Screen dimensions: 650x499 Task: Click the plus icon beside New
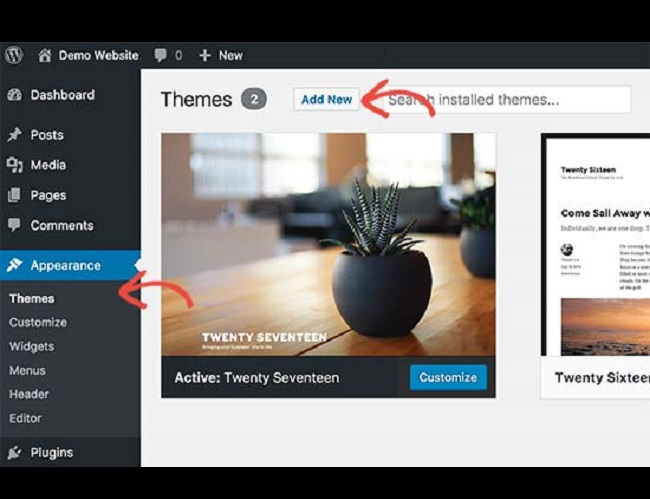click(x=205, y=56)
